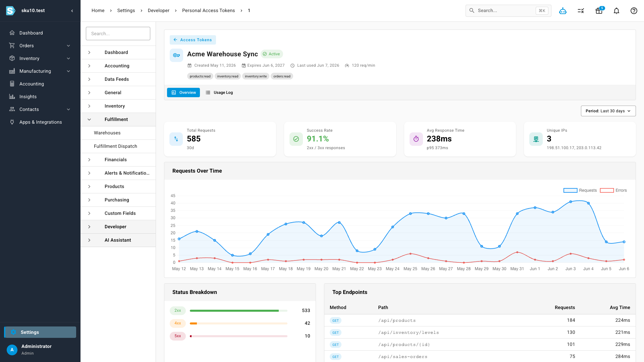Click the Requests column header
This screenshot has height=362, width=644.
coord(565,307)
